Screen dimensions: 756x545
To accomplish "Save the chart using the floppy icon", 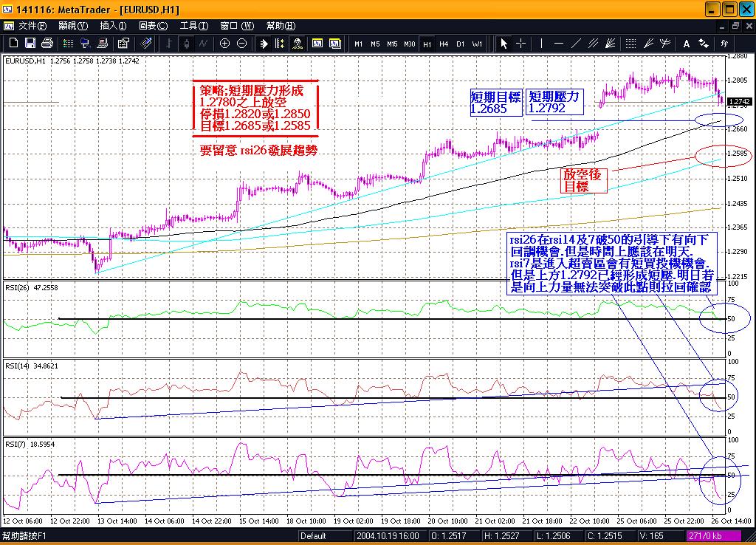I will 30,44.
